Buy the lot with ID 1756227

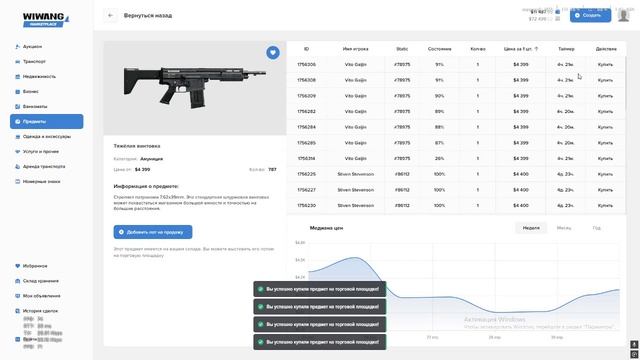(x=605, y=190)
